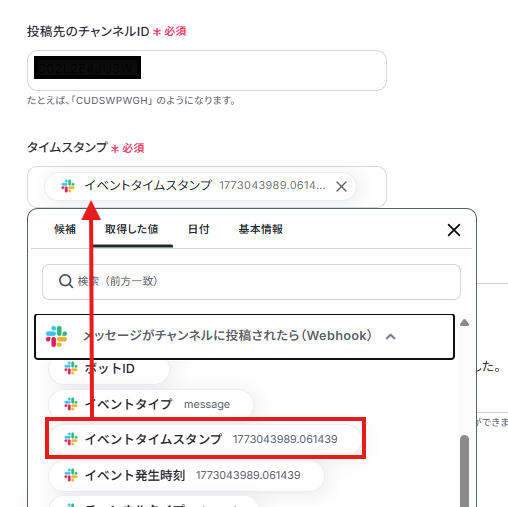Click Slack icon next to ボットID

(71, 368)
